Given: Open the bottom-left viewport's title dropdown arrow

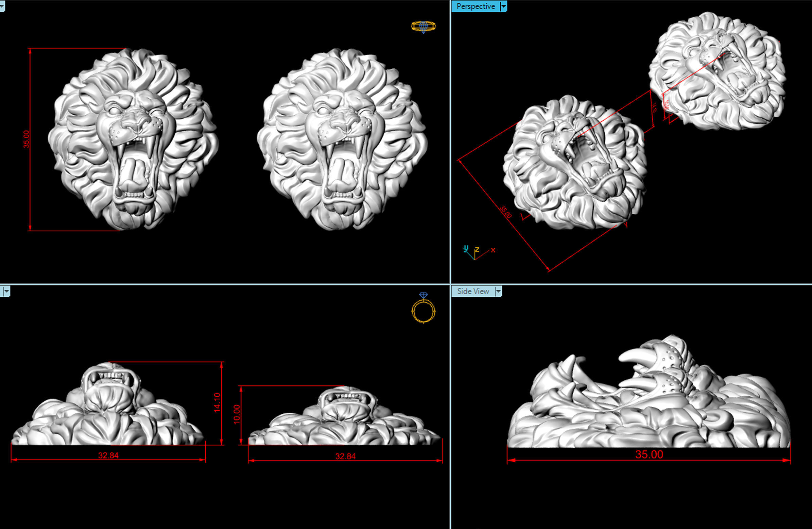Looking at the screenshot, I should (6, 291).
